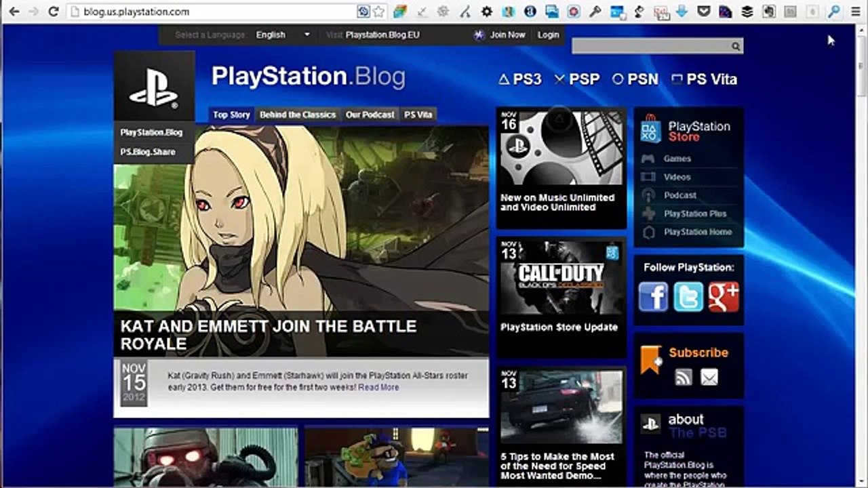
Task: Click Read More on Kat and Emmett story
Action: click(x=378, y=387)
